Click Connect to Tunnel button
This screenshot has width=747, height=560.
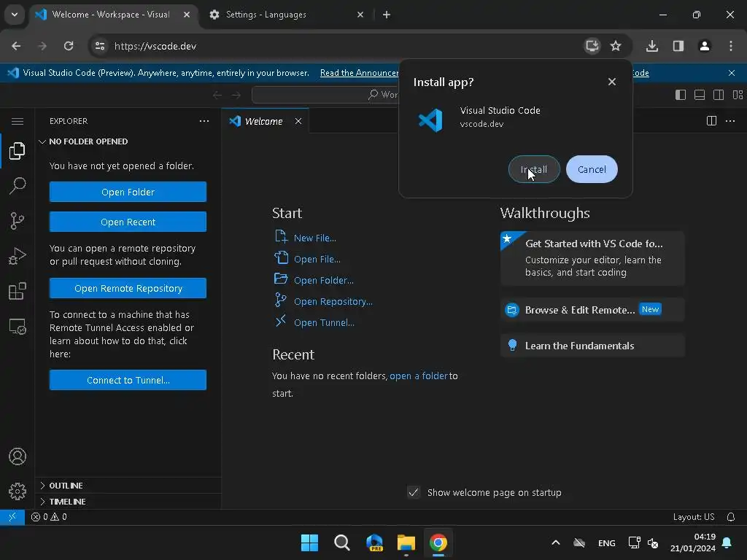pyautogui.click(x=128, y=380)
